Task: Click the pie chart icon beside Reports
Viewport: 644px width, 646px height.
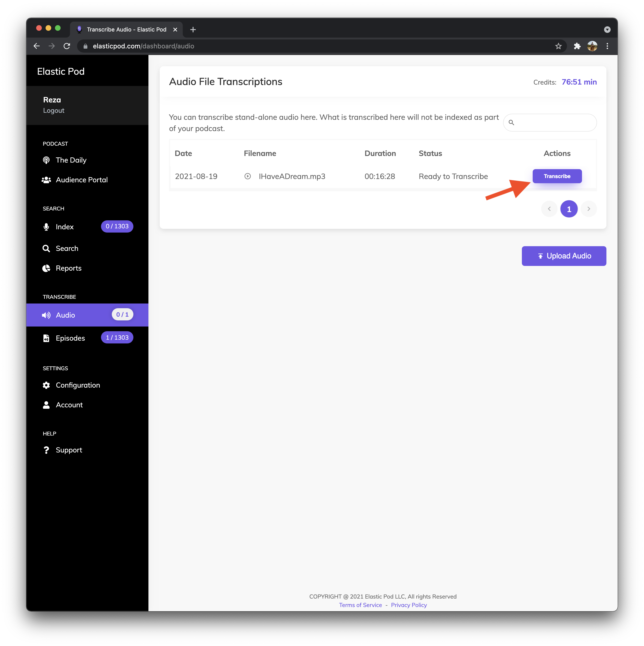Action: point(46,268)
